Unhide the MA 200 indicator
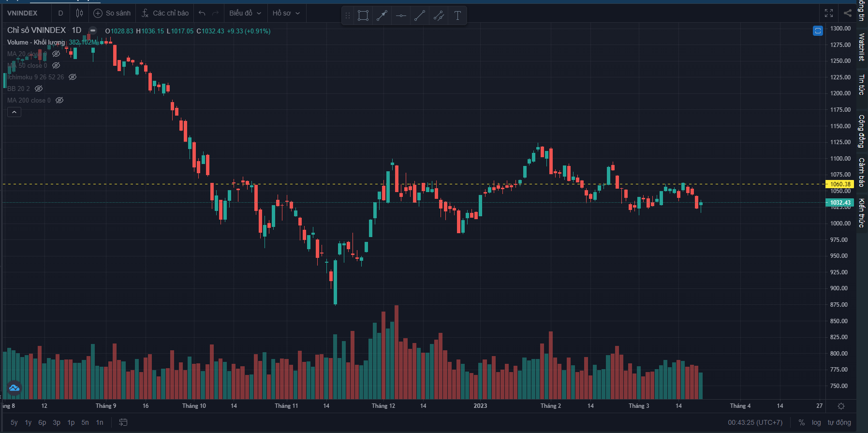This screenshot has height=433, width=868. coord(59,100)
